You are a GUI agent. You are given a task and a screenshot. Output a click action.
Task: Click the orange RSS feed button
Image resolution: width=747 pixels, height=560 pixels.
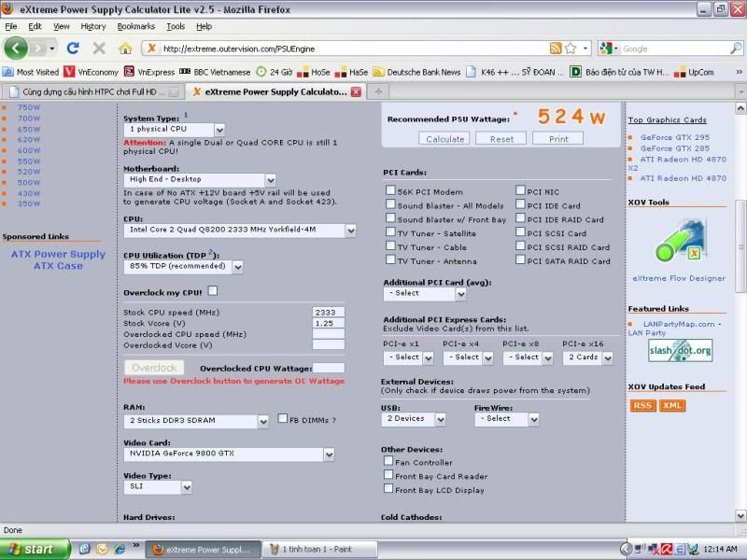641,405
